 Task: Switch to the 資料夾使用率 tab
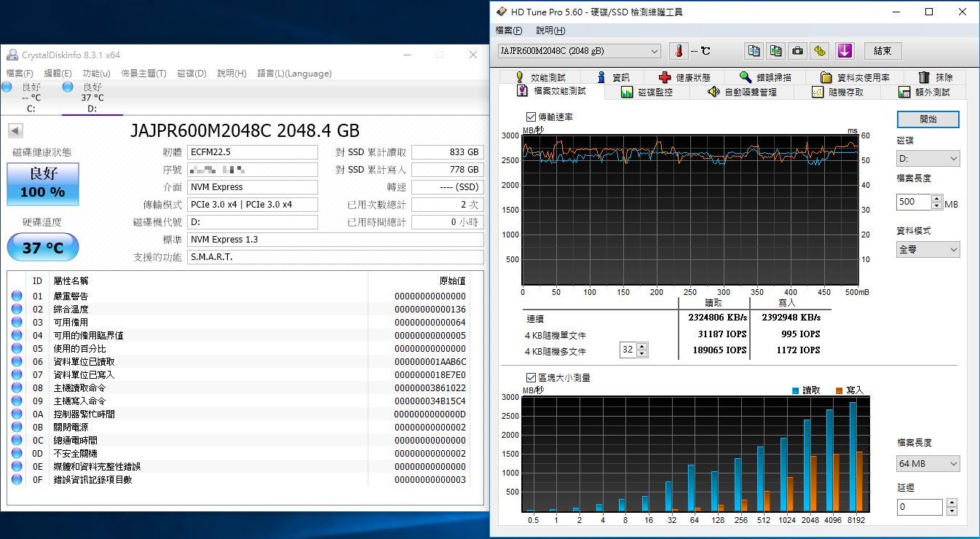pyautogui.click(x=854, y=77)
